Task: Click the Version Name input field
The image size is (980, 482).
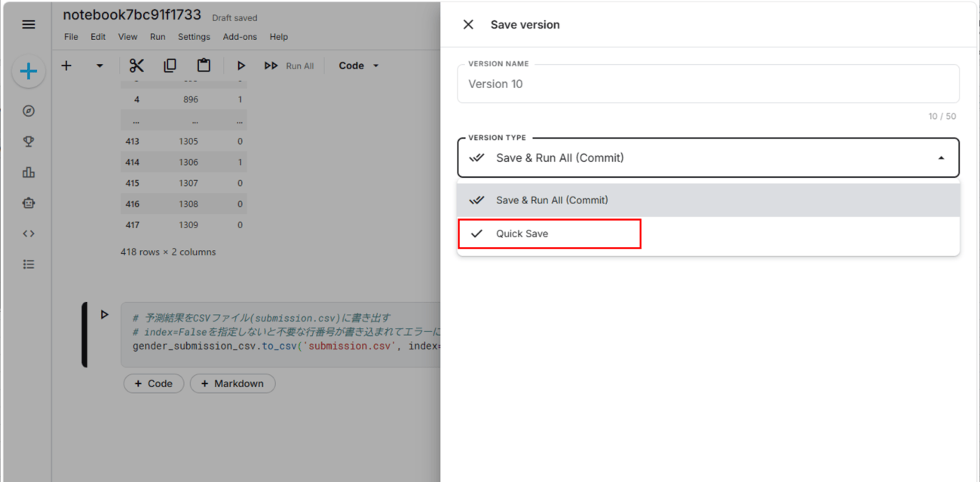Action: 708,84
